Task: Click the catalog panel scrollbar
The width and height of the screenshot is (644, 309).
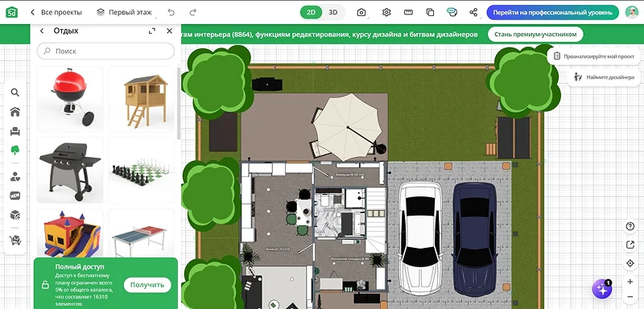Action: tap(178, 104)
